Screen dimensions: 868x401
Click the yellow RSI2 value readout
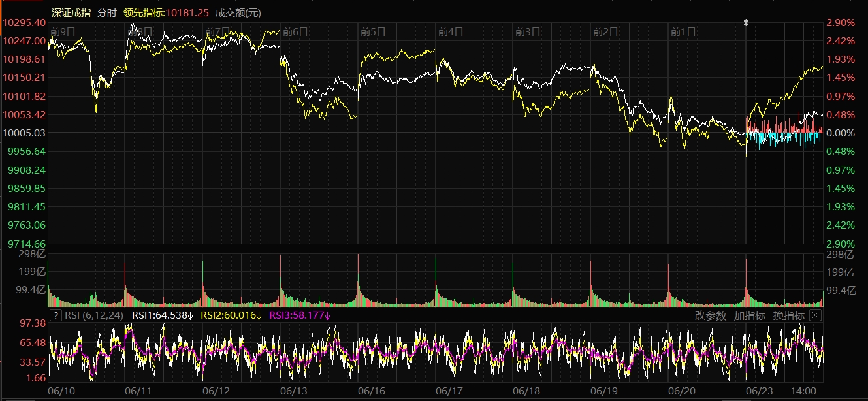pos(231,315)
